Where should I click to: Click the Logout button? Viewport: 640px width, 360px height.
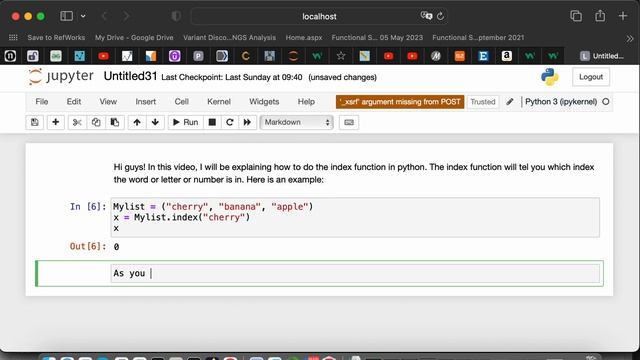[x=591, y=77]
